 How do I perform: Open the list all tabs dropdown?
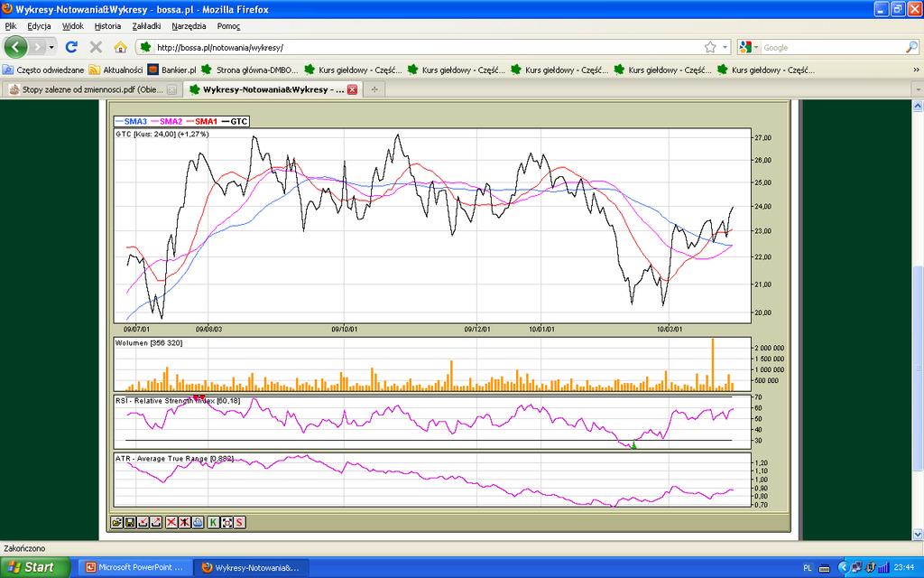pos(918,89)
